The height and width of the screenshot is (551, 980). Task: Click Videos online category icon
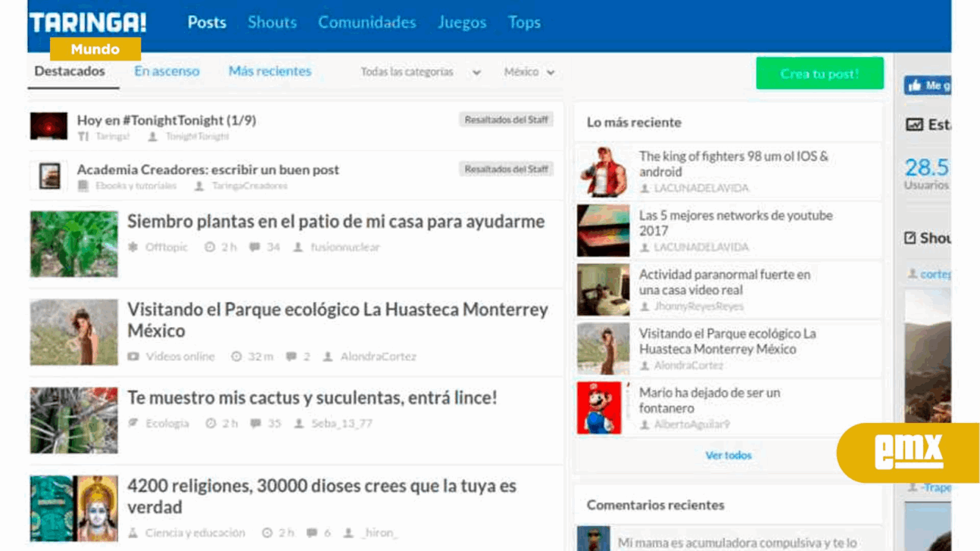point(133,356)
